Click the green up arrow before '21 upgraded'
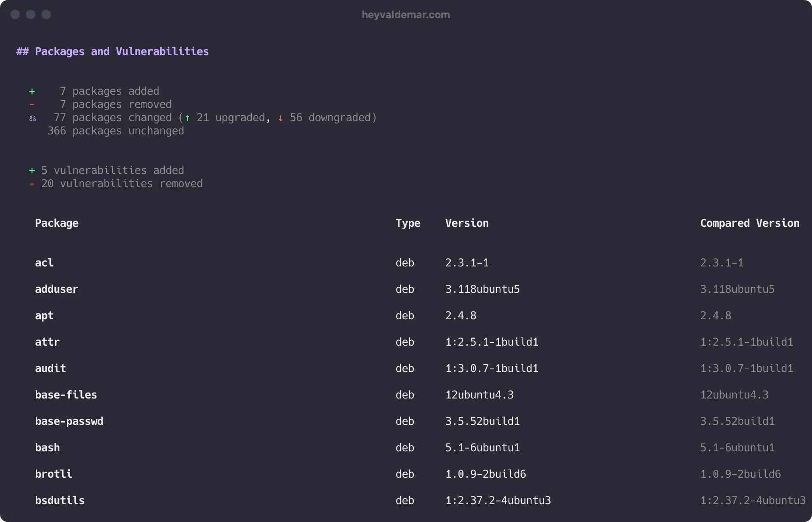Viewport: 812px width, 522px height. point(187,118)
